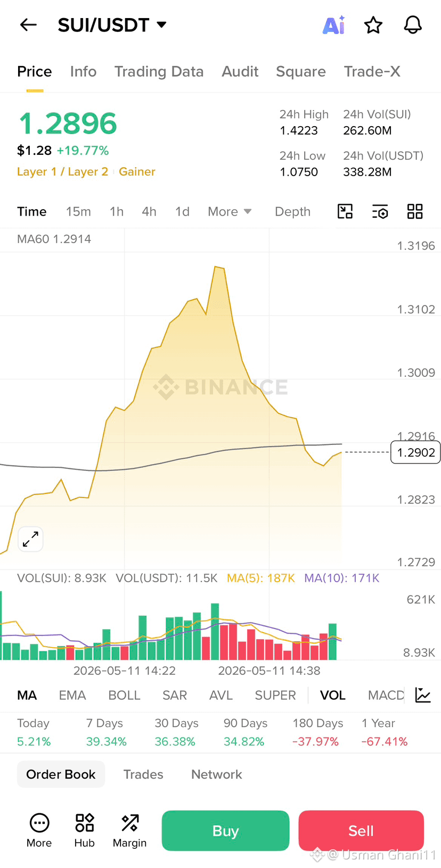Select the 4h interval
The image size is (441, 868).
[x=149, y=212]
